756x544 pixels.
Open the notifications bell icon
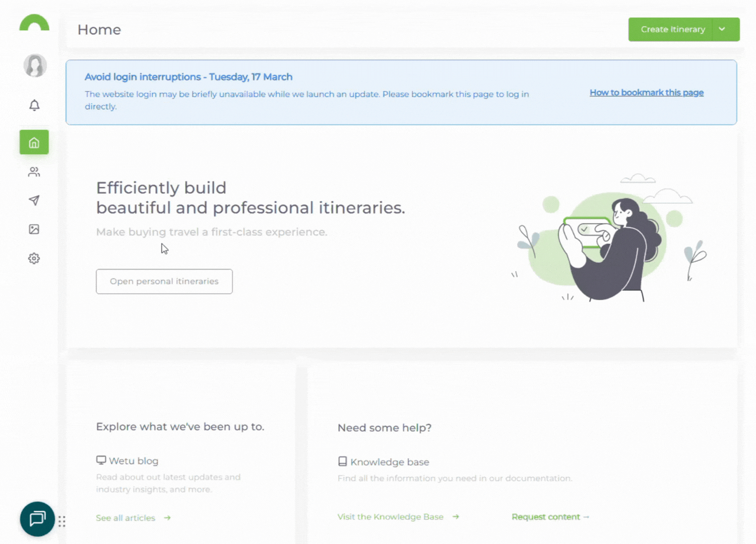click(34, 105)
